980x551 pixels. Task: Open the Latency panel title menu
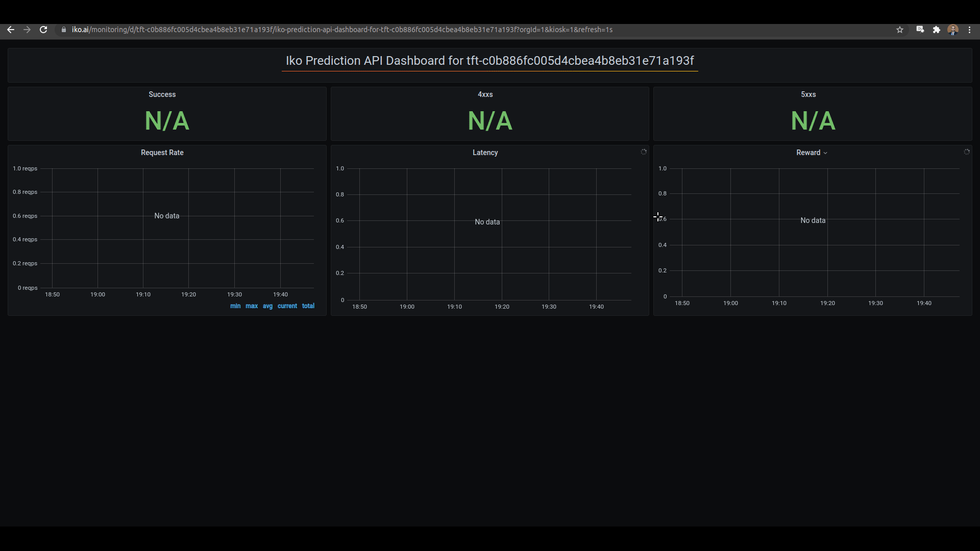click(485, 153)
